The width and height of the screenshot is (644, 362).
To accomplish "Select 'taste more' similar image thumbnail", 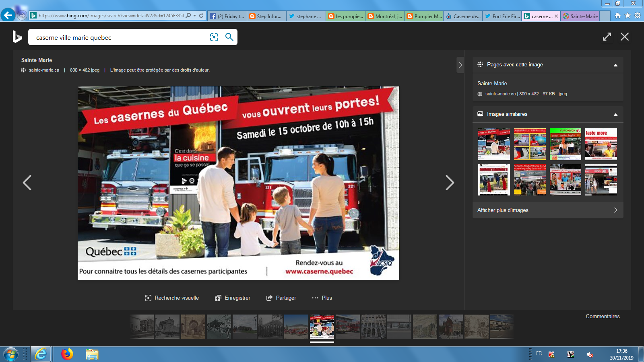I will (601, 144).
